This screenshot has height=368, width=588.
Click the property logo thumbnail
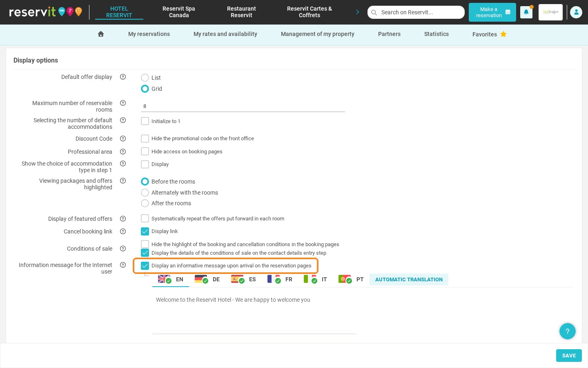pos(550,12)
